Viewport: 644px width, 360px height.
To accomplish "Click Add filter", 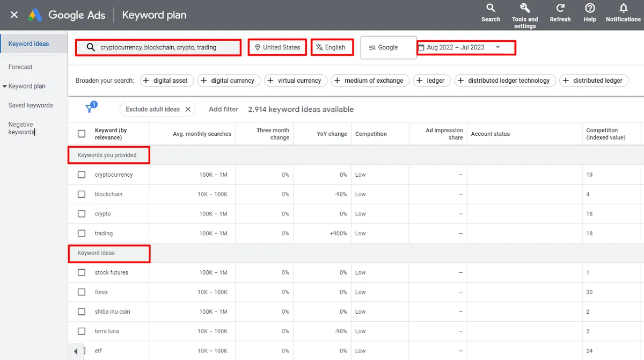I will pos(223,109).
